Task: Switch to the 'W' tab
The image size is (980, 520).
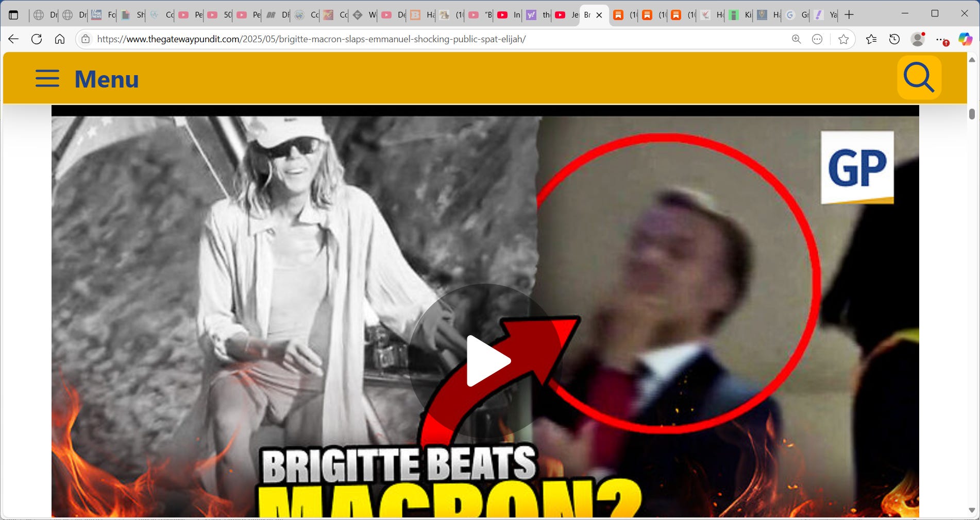Action: click(x=364, y=15)
